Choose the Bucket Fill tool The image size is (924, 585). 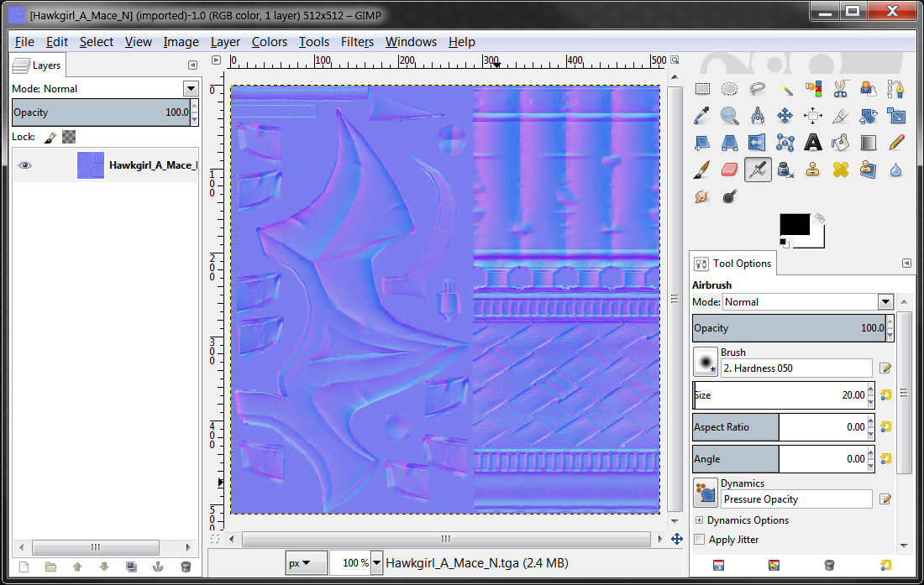coord(841,143)
